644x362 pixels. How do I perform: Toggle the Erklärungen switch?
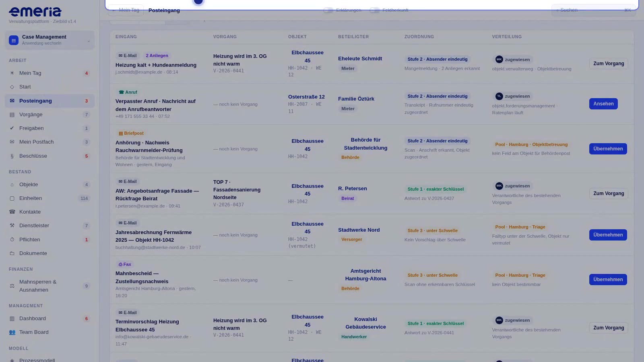click(328, 10)
